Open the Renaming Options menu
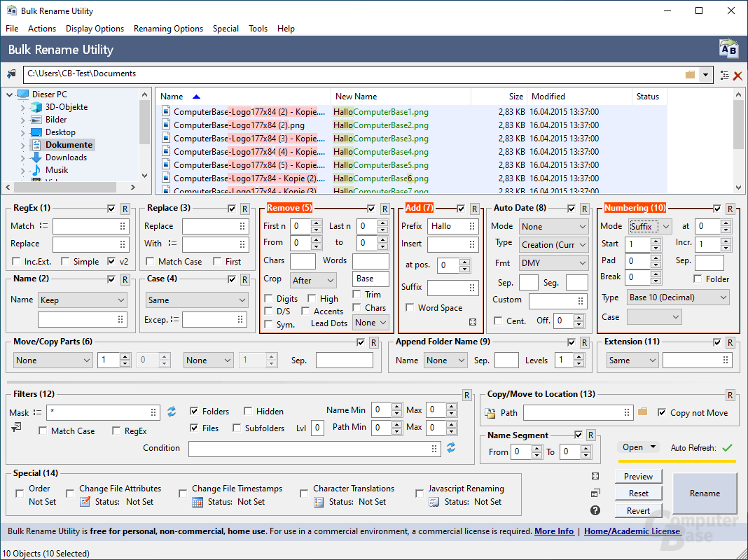The width and height of the screenshot is (748, 560). coord(168,29)
